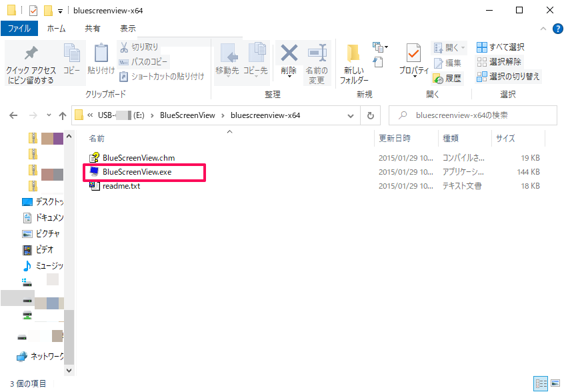Click the readme.txt file icon
The width and height of the screenshot is (566, 392).
[95, 186]
